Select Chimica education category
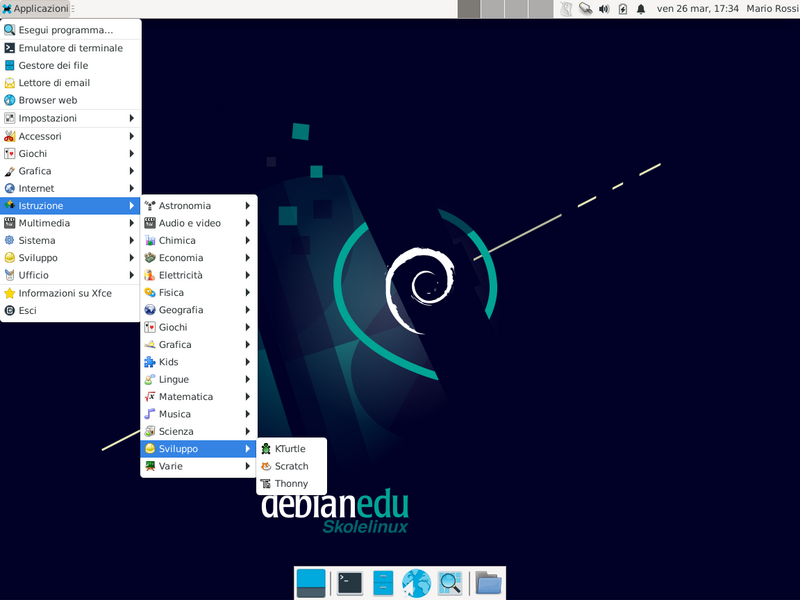Viewport: 800px width, 600px height. [198, 240]
